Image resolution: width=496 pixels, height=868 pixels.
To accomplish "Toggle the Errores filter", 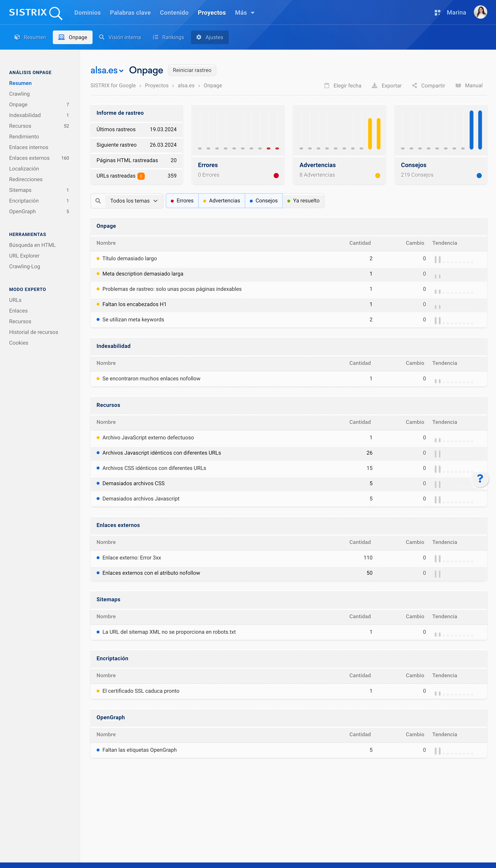I will [182, 201].
